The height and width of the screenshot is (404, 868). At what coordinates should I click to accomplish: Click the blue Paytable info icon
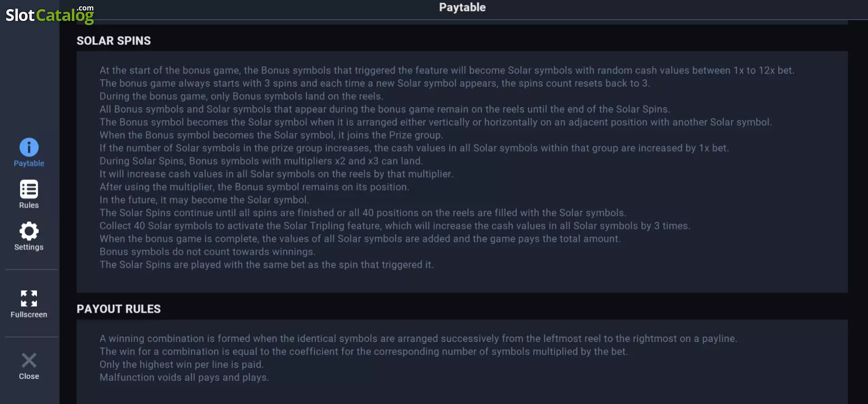tap(29, 147)
